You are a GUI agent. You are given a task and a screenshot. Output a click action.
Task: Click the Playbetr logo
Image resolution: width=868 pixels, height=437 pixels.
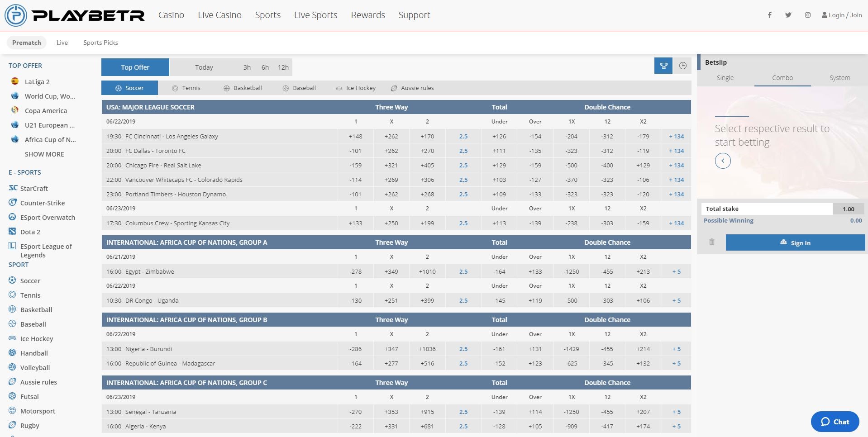[x=75, y=15]
